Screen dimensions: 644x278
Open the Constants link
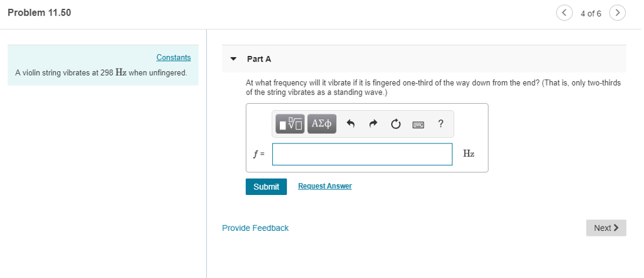tap(174, 57)
